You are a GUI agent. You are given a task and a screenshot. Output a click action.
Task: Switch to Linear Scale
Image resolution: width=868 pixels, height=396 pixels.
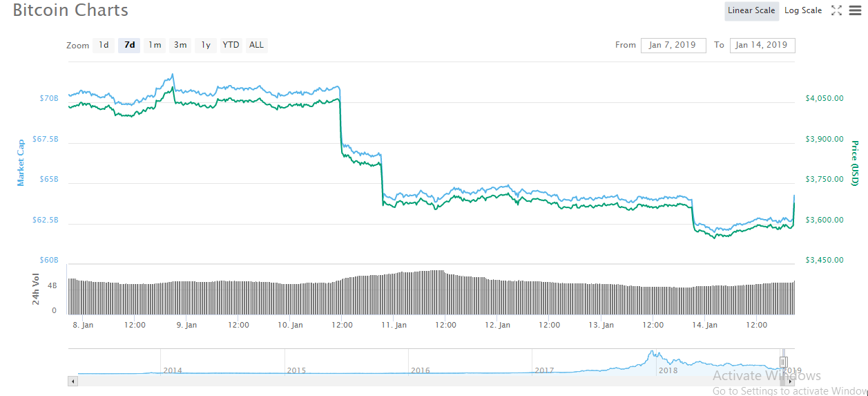click(x=751, y=10)
